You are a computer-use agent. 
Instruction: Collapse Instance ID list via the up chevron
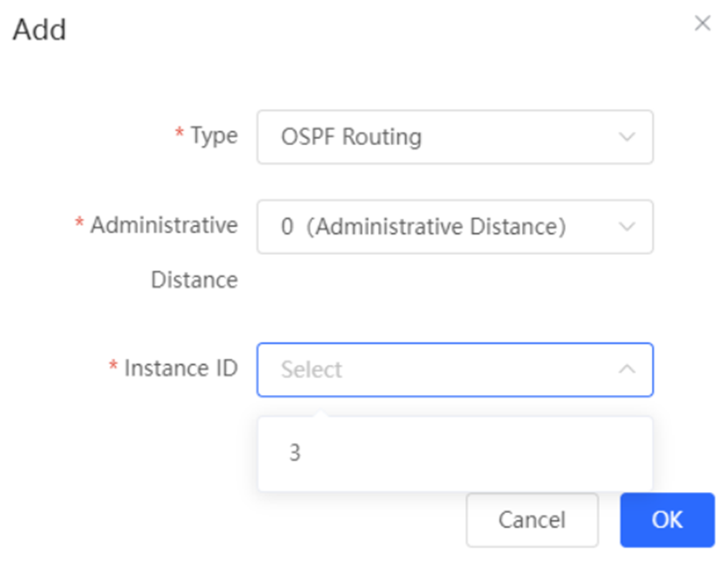[627, 369]
